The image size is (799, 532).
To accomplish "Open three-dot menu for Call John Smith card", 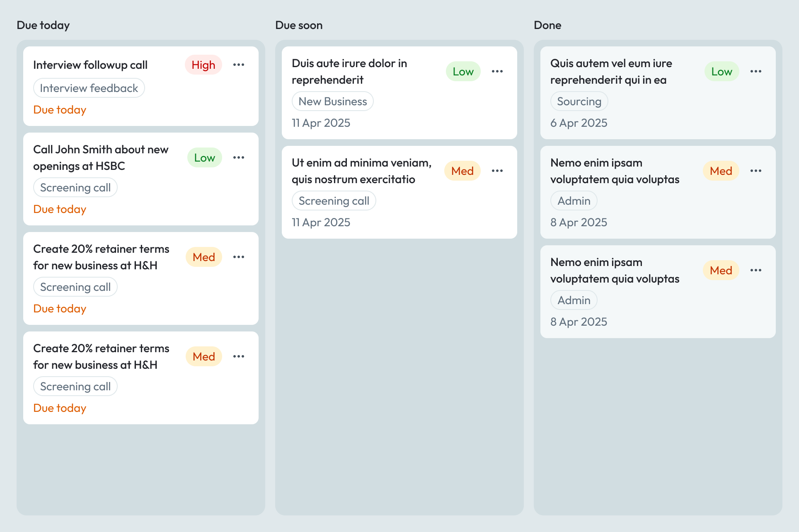I will tap(239, 157).
